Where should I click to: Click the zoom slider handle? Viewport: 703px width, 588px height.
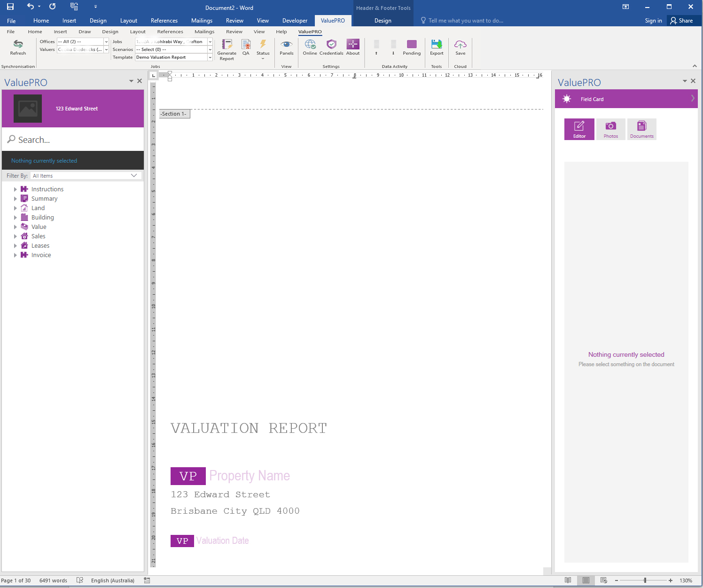click(x=645, y=580)
